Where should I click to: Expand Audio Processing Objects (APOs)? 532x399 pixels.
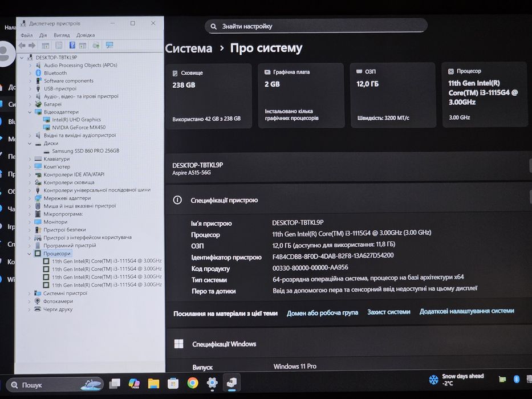click(x=30, y=65)
